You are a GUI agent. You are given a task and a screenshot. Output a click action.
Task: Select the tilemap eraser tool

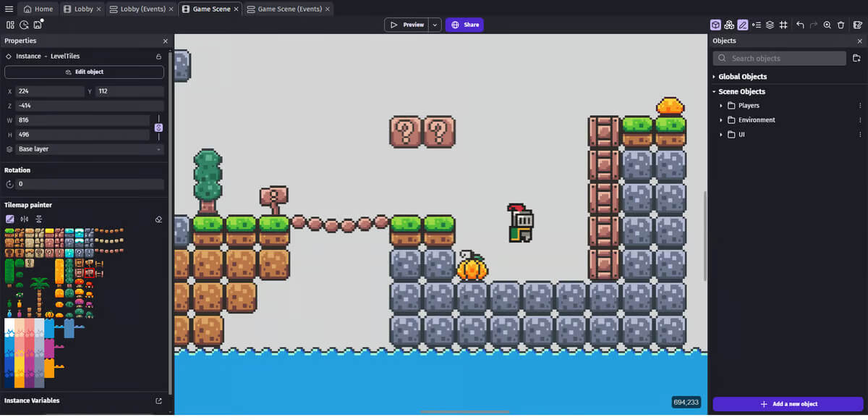click(159, 219)
